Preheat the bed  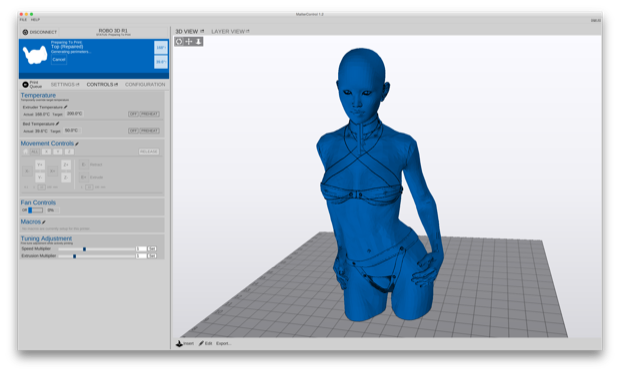click(149, 131)
